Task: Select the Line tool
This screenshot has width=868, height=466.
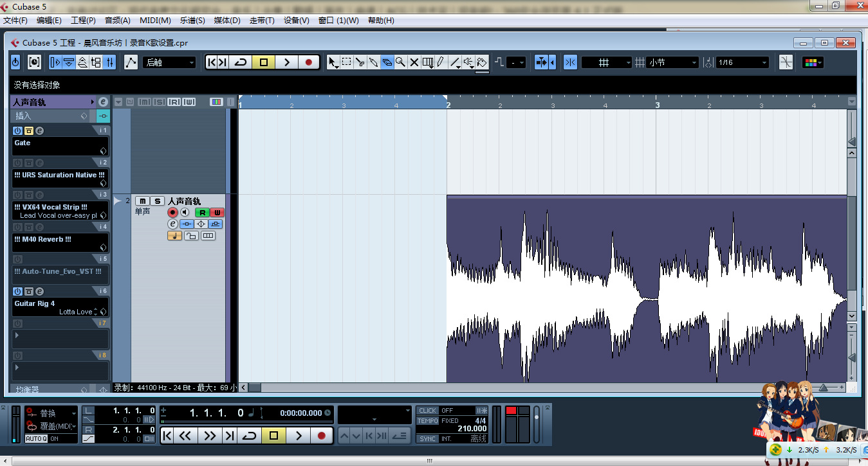Action: tap(455, 62)
